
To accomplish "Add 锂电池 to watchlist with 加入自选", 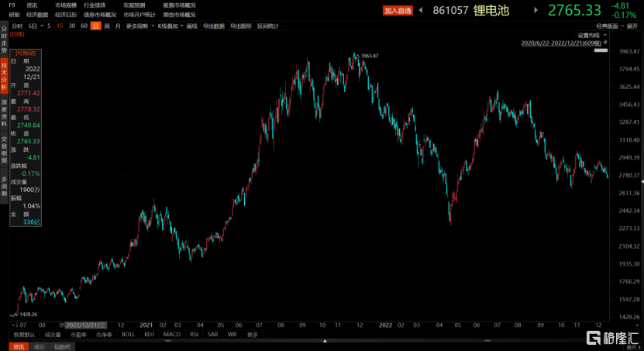I will (x=398, y=10).
